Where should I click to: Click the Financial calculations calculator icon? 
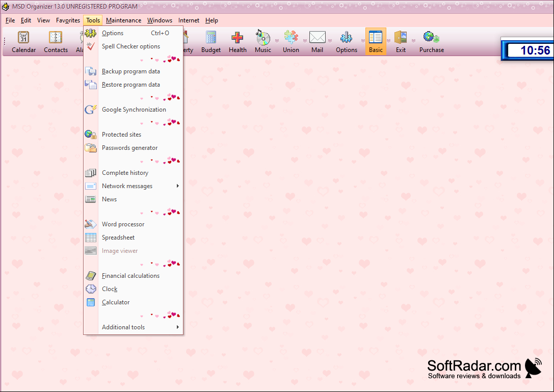click(x=91, y=276)
